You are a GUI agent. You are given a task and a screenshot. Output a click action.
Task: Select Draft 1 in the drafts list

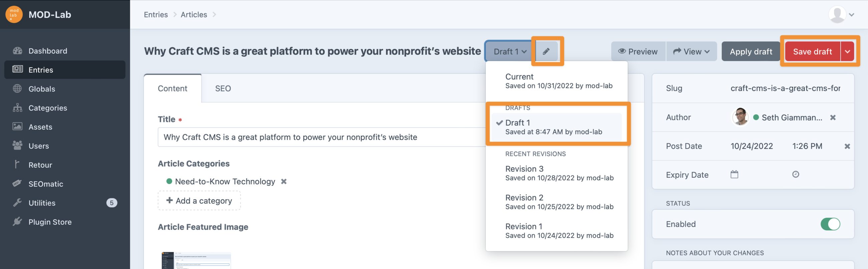click(x=556, y=127)
